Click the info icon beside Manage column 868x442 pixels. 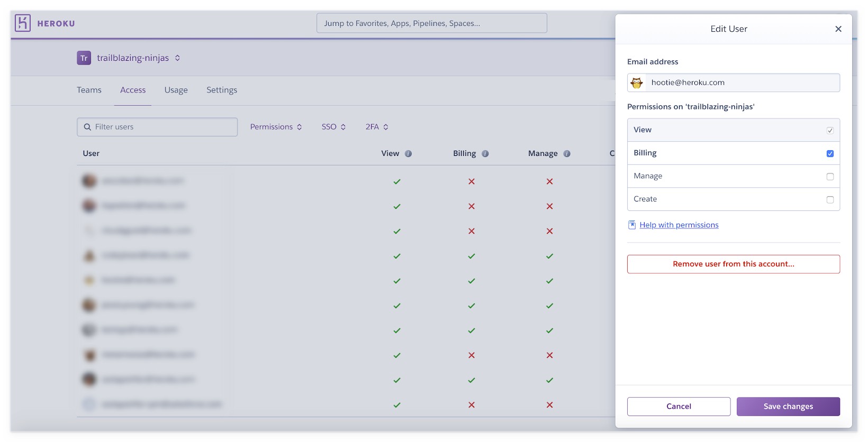tap(567, 154)
